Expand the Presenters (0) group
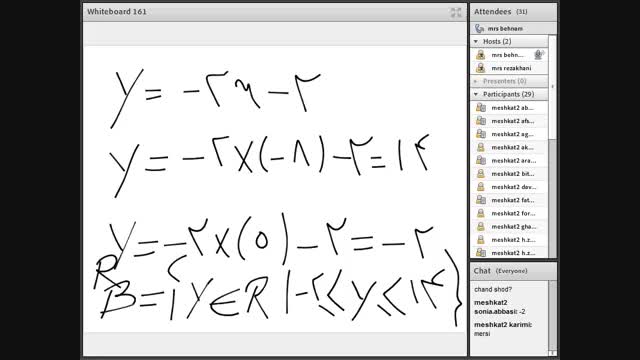 click(x=476, y=81)
